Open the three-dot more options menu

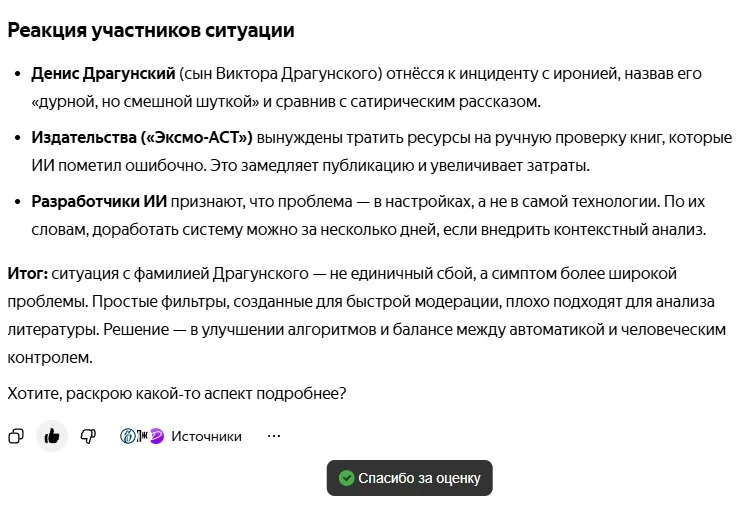coord(274,436)
